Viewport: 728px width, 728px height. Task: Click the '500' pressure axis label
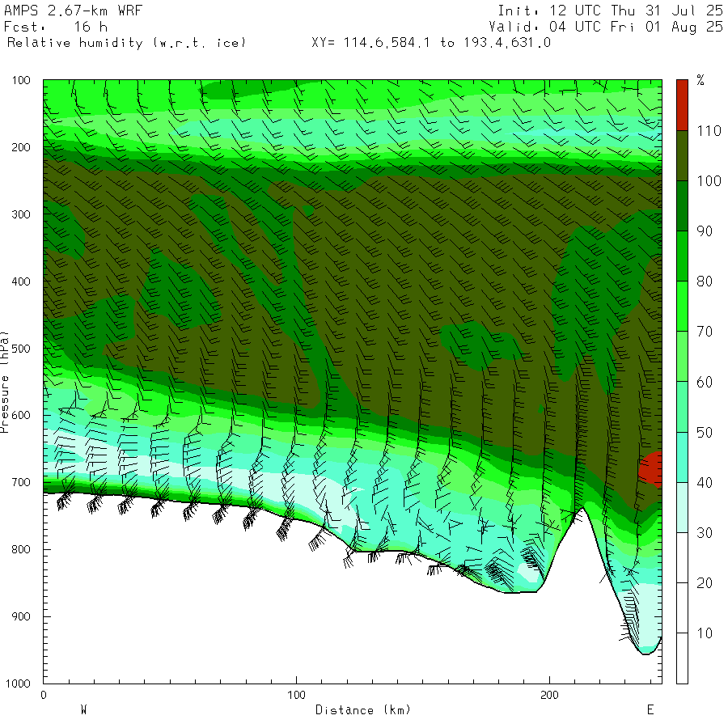point(21,349)
